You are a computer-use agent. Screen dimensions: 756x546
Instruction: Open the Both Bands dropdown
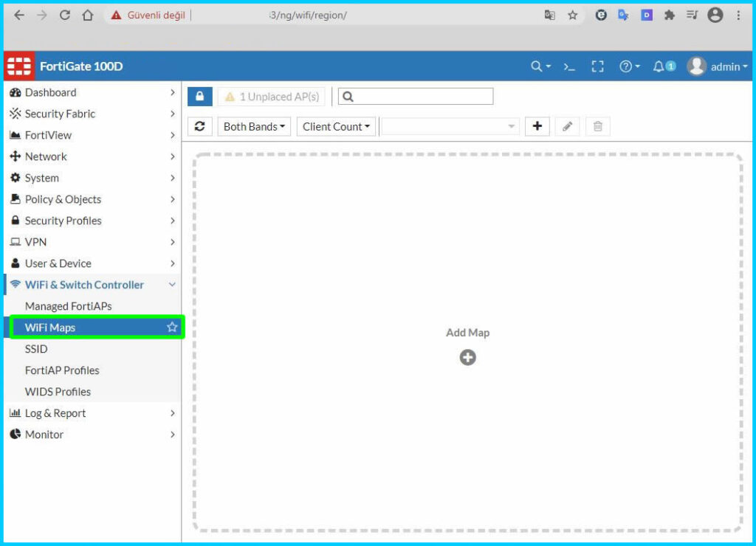[x=254, y=126]
